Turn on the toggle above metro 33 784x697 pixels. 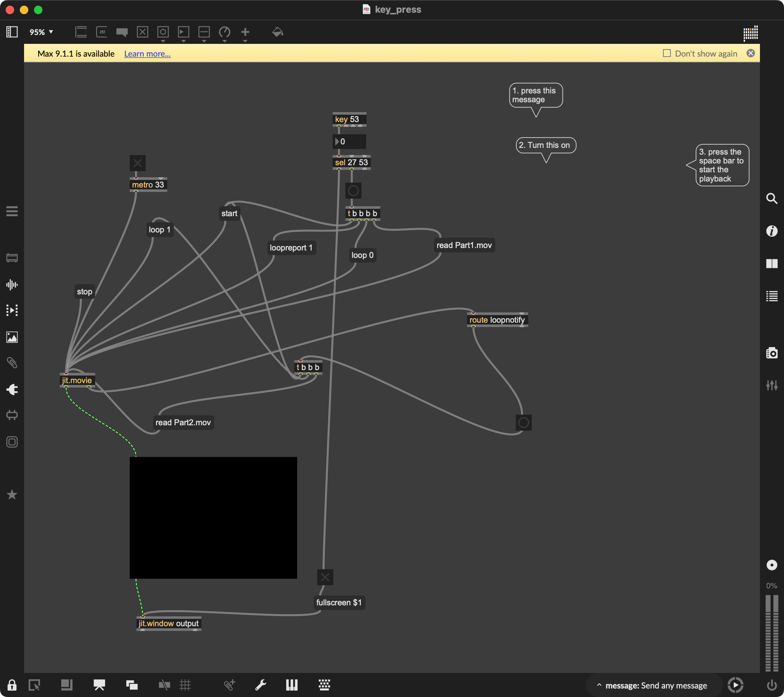click(x=137, y=163)
